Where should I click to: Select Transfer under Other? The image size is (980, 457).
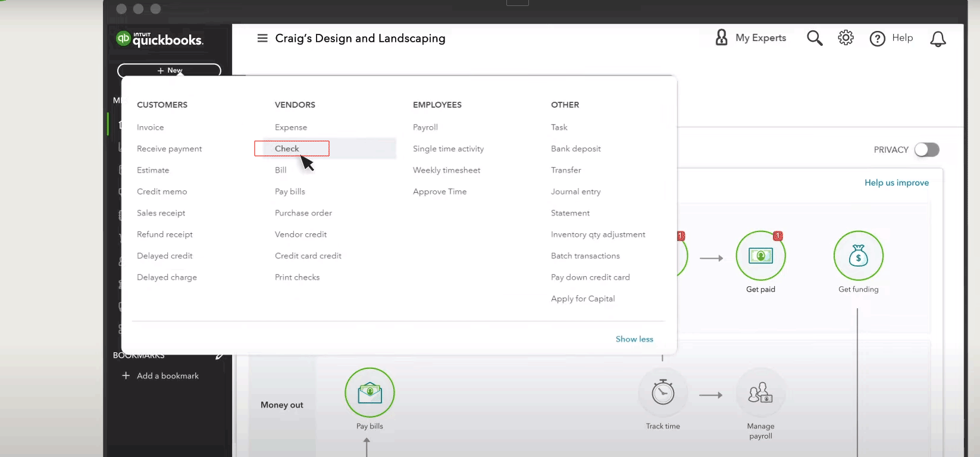pos(566,170)
